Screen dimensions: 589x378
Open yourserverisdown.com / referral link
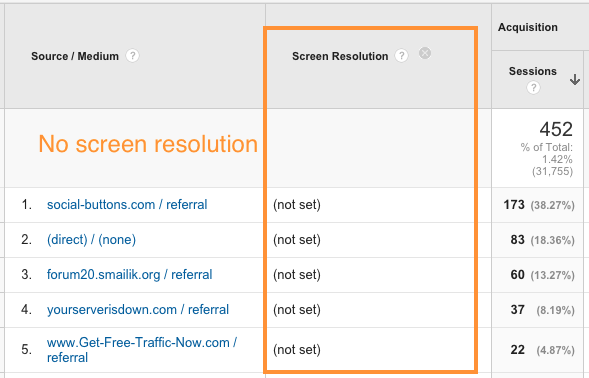pos(137,310)
